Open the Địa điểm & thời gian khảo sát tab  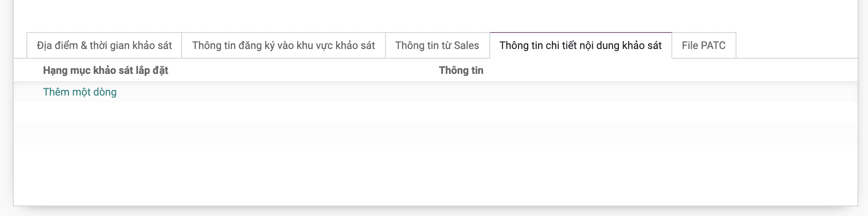104,45
